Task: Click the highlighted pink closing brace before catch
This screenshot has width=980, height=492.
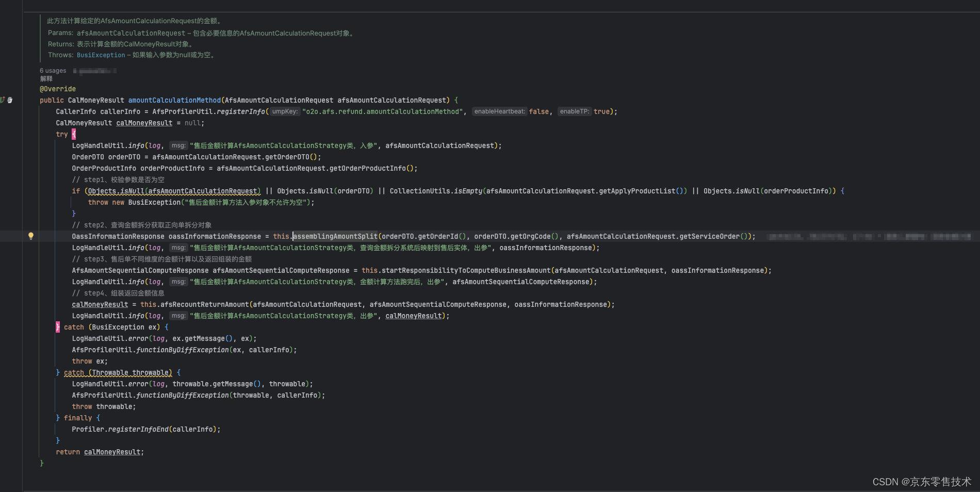Action: 58,327
